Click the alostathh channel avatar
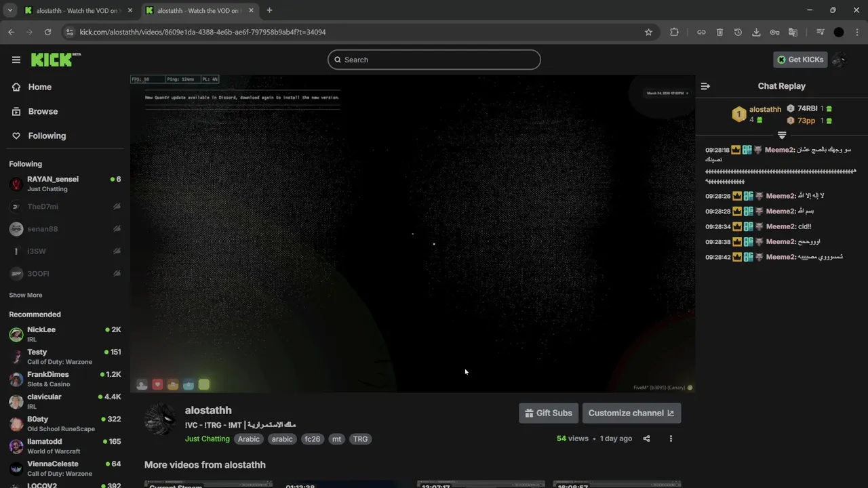The image size is (868, 488). click(161, 420)
